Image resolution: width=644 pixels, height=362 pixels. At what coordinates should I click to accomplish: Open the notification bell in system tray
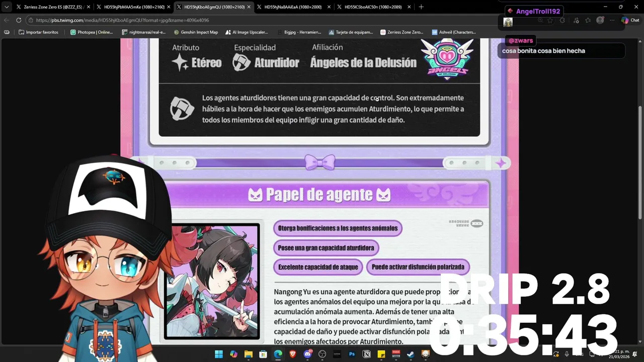click(x=635, y=354)
